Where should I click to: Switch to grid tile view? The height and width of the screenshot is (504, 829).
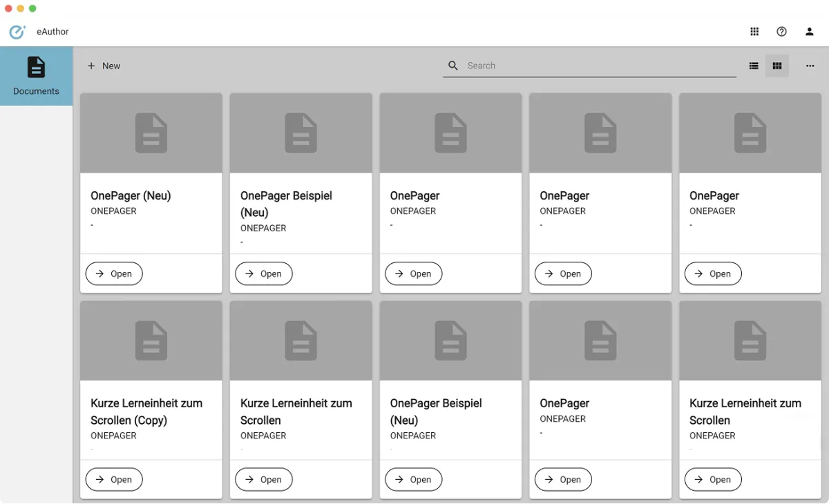point(777,66)
